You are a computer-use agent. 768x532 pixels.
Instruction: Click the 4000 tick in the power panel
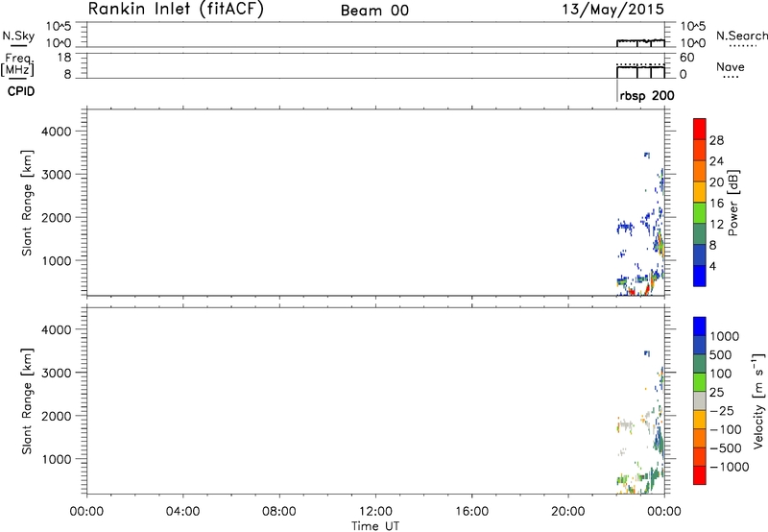tap(56, 132)
